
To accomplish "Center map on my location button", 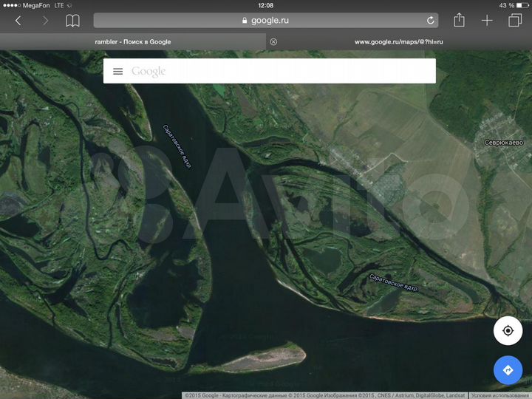I will [x=508, y=330].
